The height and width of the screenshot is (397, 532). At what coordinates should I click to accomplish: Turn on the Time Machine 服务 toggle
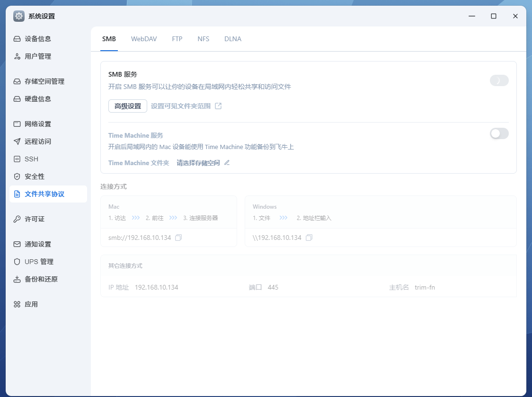(499, 134)
